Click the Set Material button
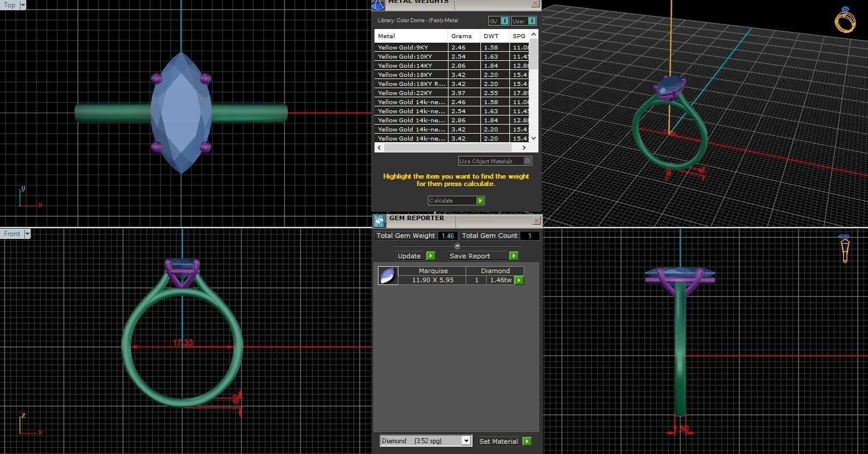 (504, 441)
